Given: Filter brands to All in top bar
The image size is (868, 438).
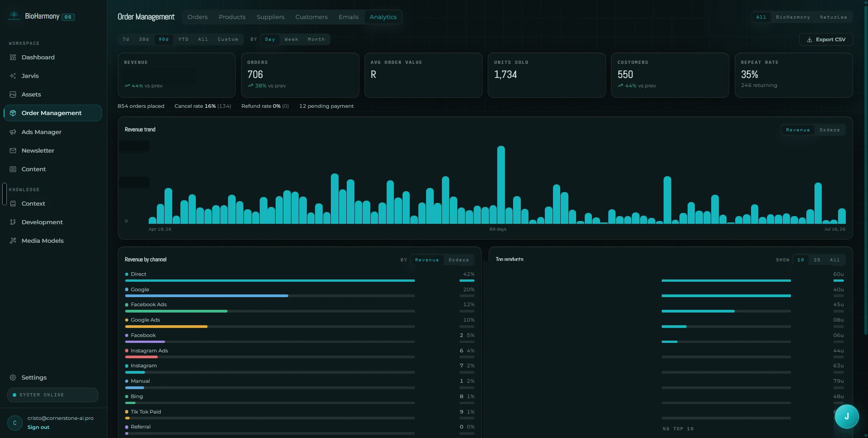Looking at the screenshot, I should tap(761, 17).
